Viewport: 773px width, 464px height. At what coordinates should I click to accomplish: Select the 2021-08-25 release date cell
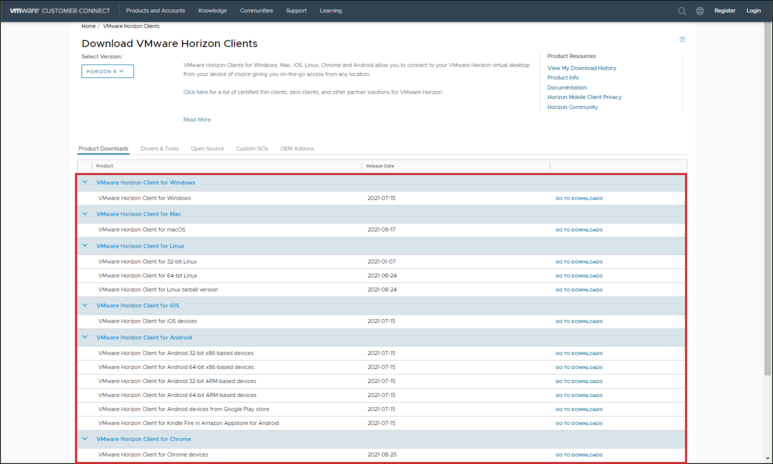pyautogui.click(x=382, y=455)
